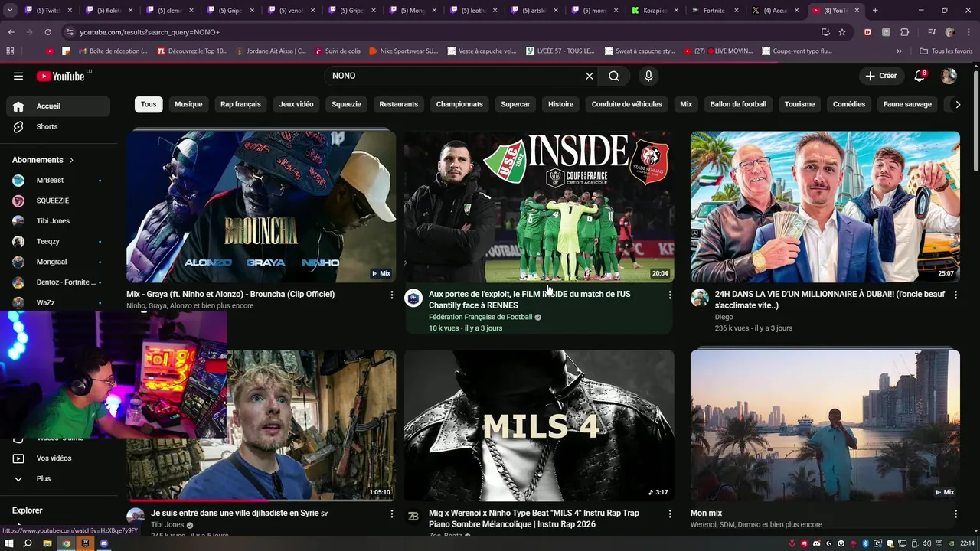Bookmark this page with the star
This screenshot has width=980, height=551.
tap(842, 32)
